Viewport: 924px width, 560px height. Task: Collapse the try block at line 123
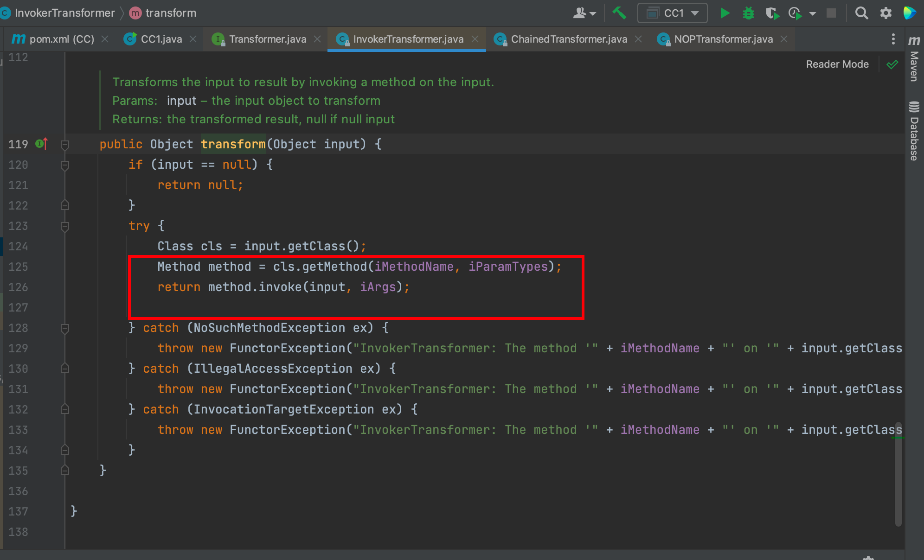coord(65,226)
